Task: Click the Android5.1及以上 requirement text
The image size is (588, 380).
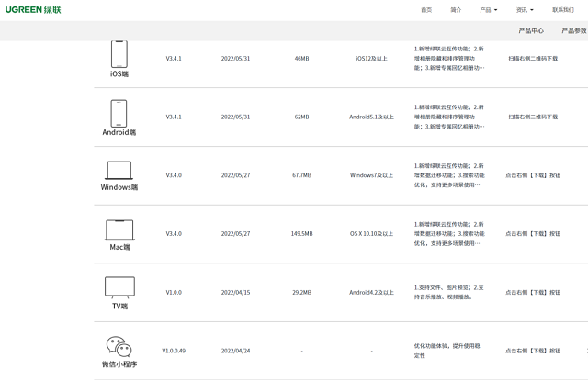Action: (x=371, y=117)
